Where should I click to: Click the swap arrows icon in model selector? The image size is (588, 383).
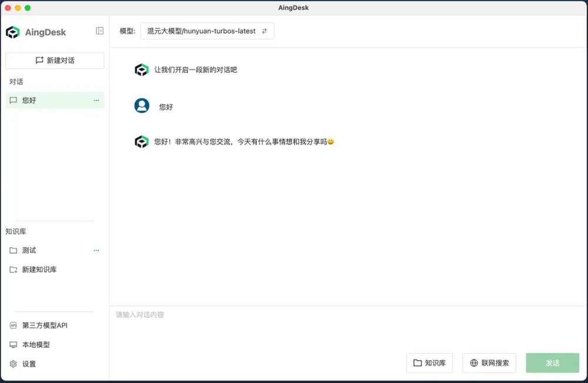[264, 31]
